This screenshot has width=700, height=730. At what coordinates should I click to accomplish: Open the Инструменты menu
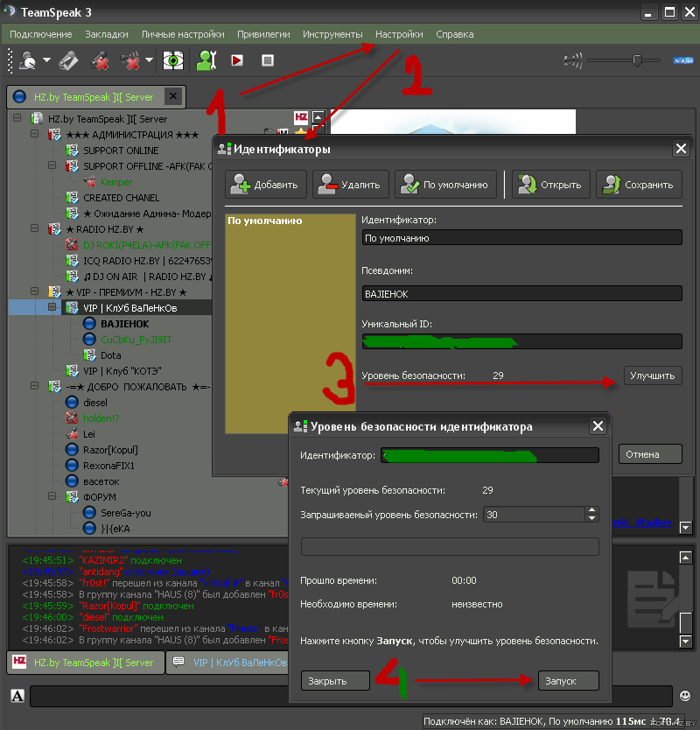(x=332, y=34)
